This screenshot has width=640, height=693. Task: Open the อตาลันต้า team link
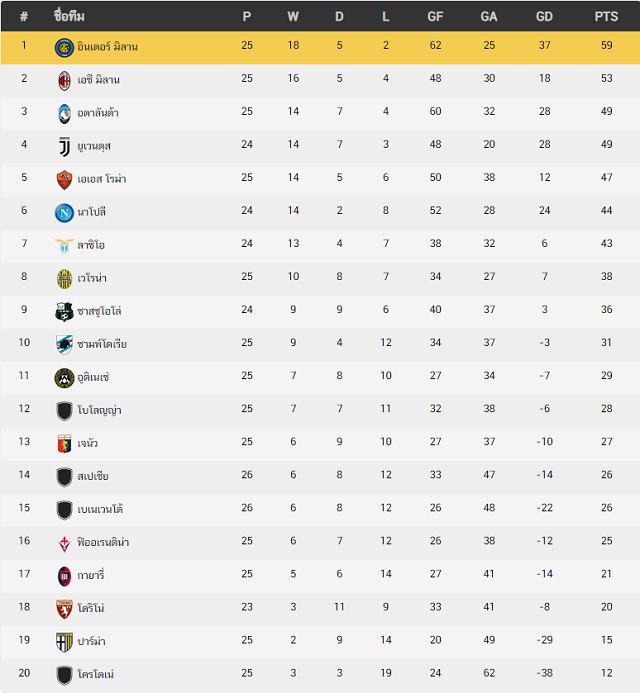(98, 113)
